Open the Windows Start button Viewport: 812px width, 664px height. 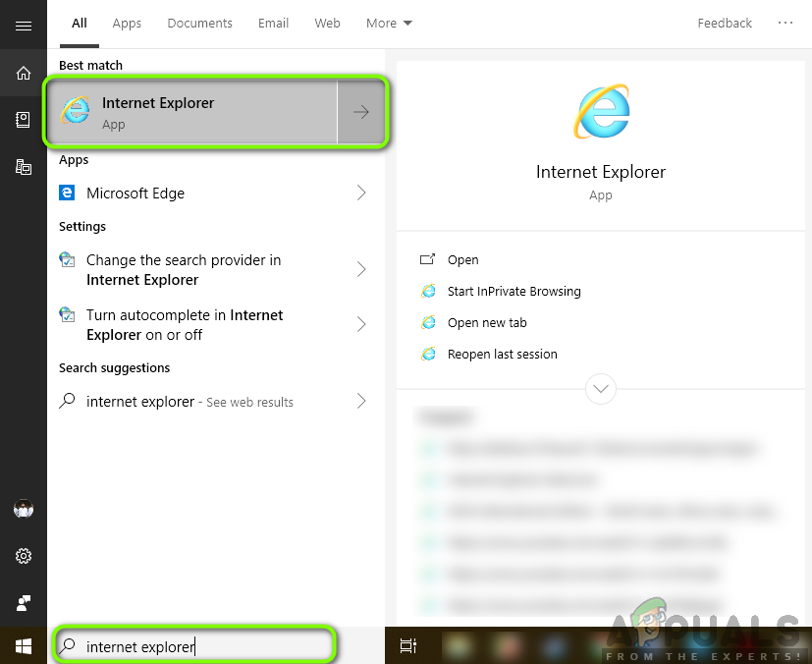[24, 646]
